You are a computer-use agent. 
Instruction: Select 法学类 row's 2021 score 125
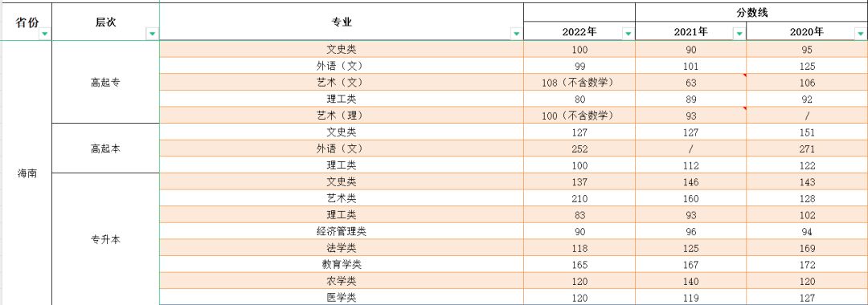coord(691,248)
